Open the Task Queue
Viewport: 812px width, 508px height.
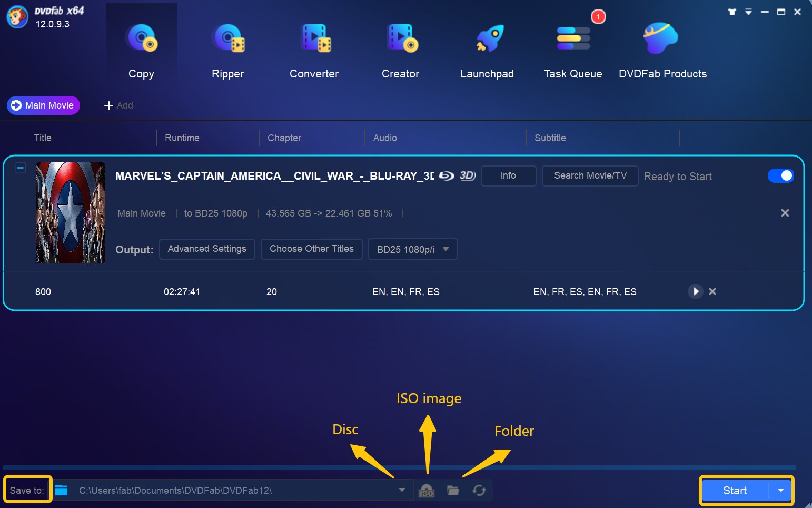point(573,39)
